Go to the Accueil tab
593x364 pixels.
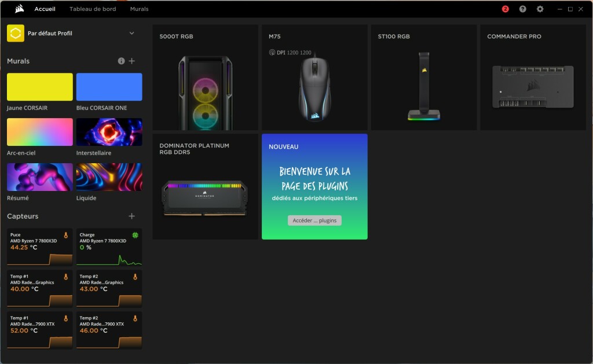pos(45,9)
